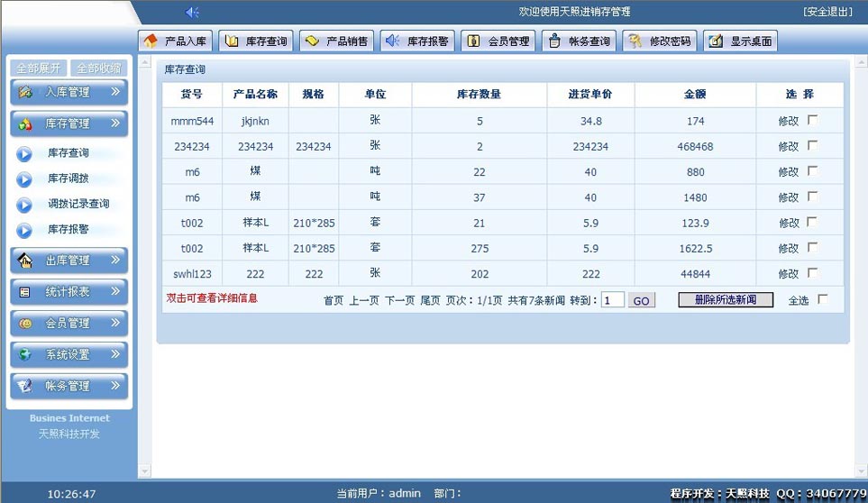The height and width of the screenshot is (503, 868).
Task: Click the left scrollbar down arrow of content frame
Action: coord(144,471)
